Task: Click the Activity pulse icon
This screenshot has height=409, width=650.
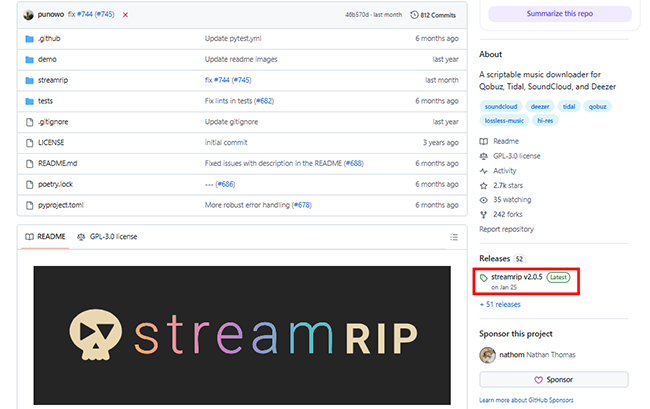Action: (483, 171)
